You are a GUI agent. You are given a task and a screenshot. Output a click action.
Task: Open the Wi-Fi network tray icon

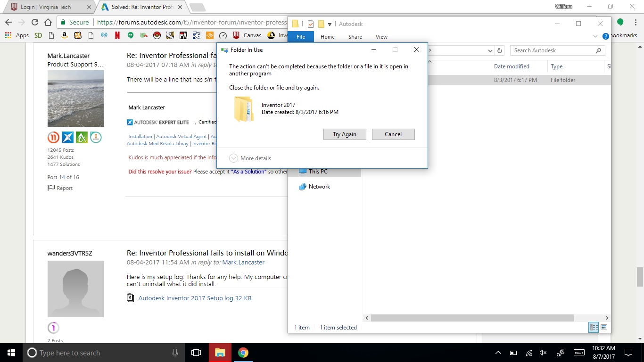click(529, 353)
